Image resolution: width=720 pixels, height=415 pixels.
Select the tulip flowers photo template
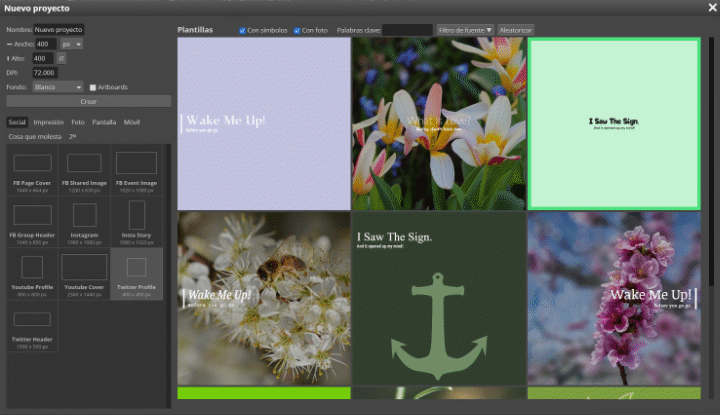439,124
